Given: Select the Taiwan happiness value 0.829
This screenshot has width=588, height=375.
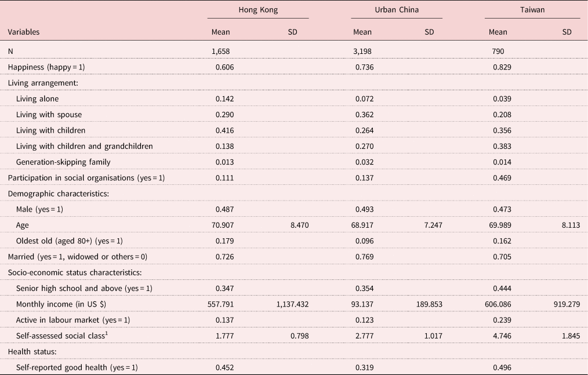Looking at the screenshot, I should [501, 67].
